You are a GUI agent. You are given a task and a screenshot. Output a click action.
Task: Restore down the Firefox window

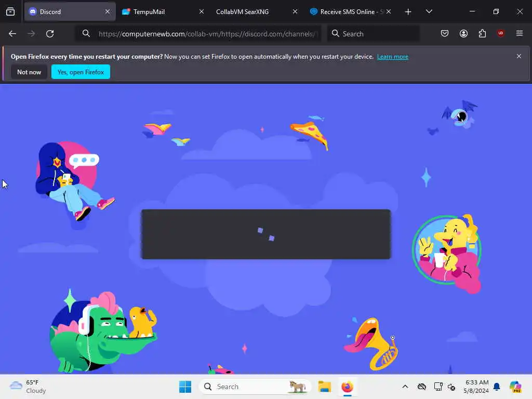pos(496,11)
